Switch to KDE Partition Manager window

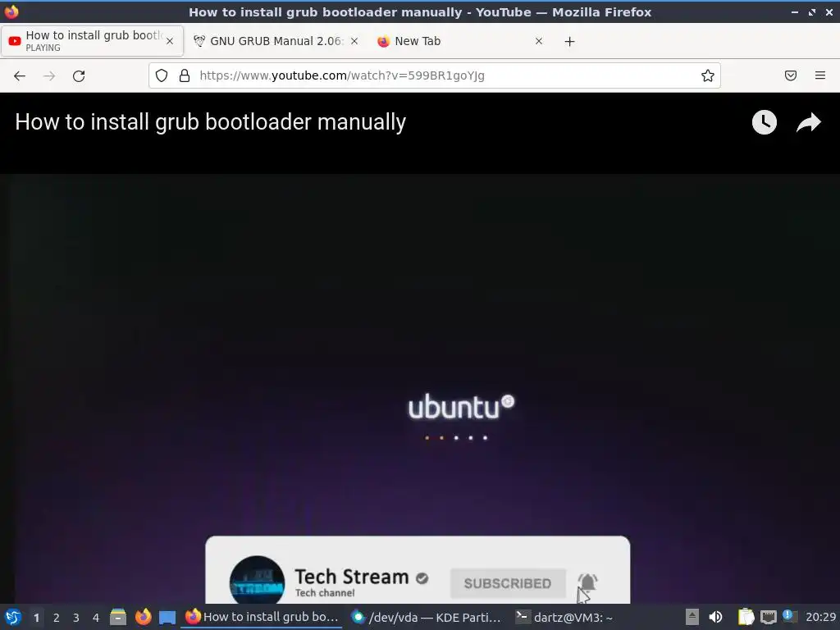pos(426,617)
